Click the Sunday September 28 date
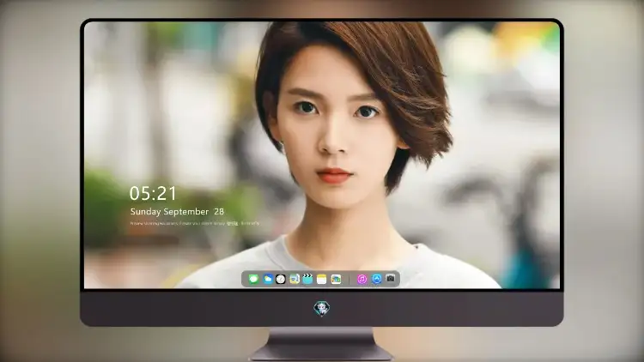644x362 pixels. 177,211
